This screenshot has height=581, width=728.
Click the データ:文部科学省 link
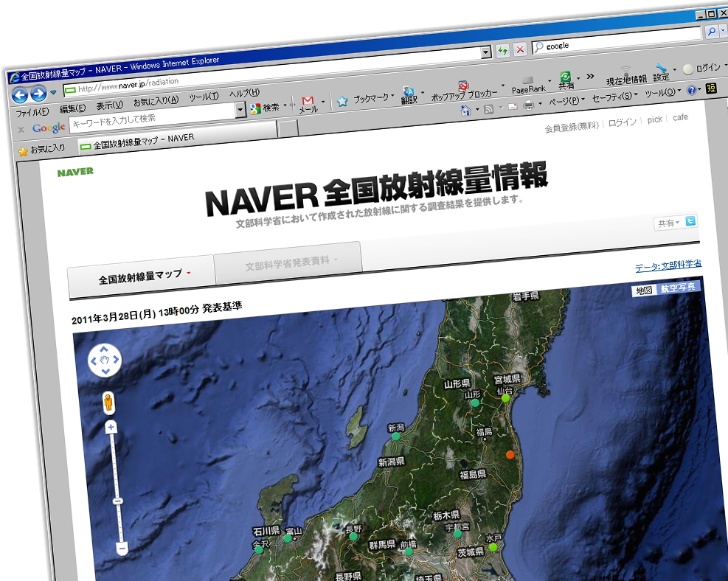668,265
